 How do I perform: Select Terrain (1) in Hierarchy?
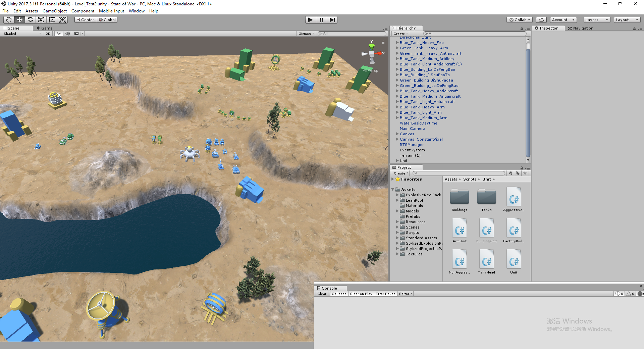coord(410,155)
